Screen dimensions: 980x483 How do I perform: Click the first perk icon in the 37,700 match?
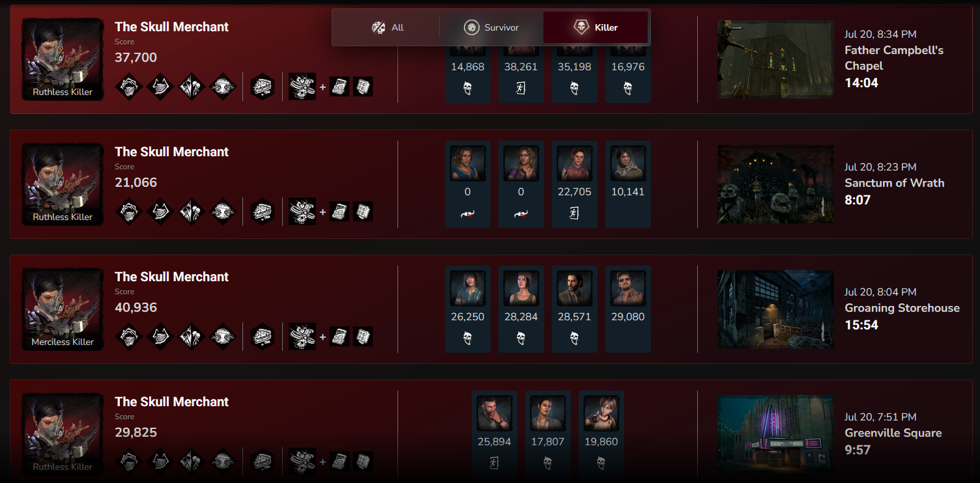tap(129, 87)
